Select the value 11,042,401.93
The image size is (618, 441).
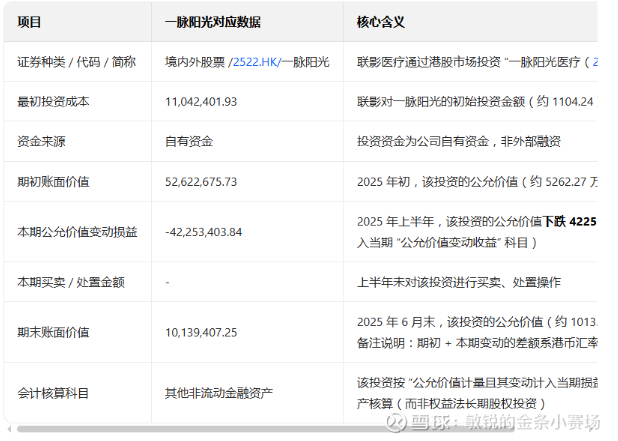[x=201, y=102]
